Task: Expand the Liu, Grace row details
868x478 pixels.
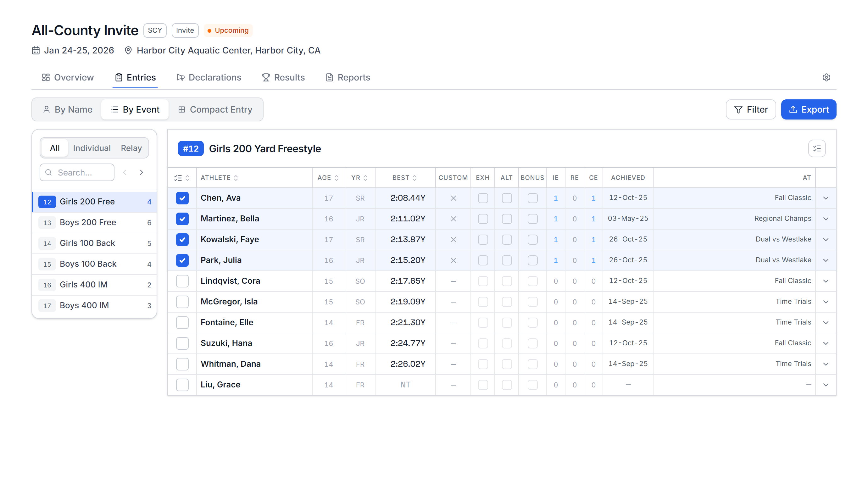Action: point(826,385)
